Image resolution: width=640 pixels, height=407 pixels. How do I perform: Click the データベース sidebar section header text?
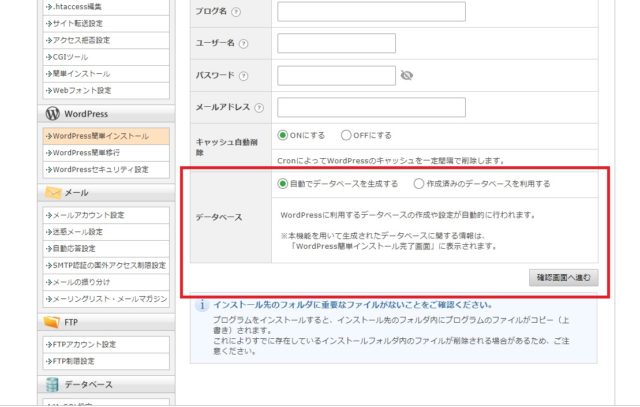[89, 385]
